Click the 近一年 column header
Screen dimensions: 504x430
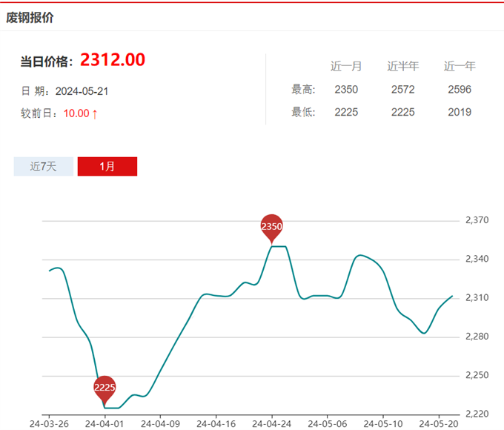point(460,66)
